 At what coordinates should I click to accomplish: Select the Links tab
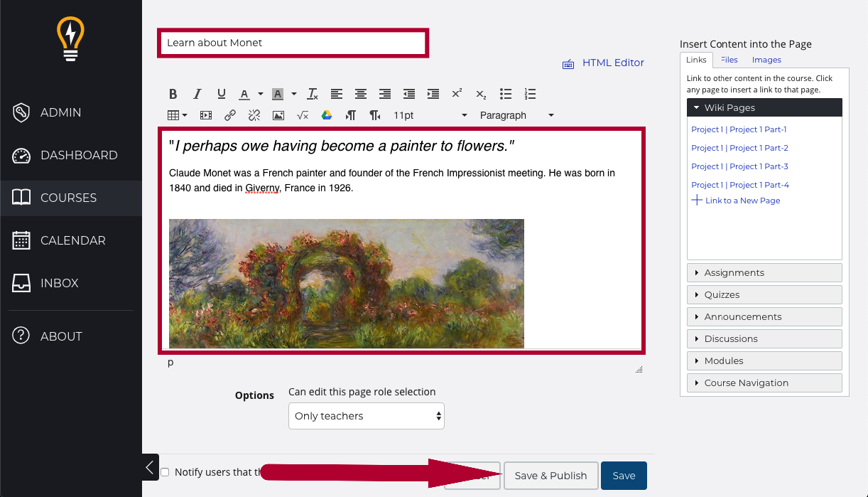tap(696, 60)
